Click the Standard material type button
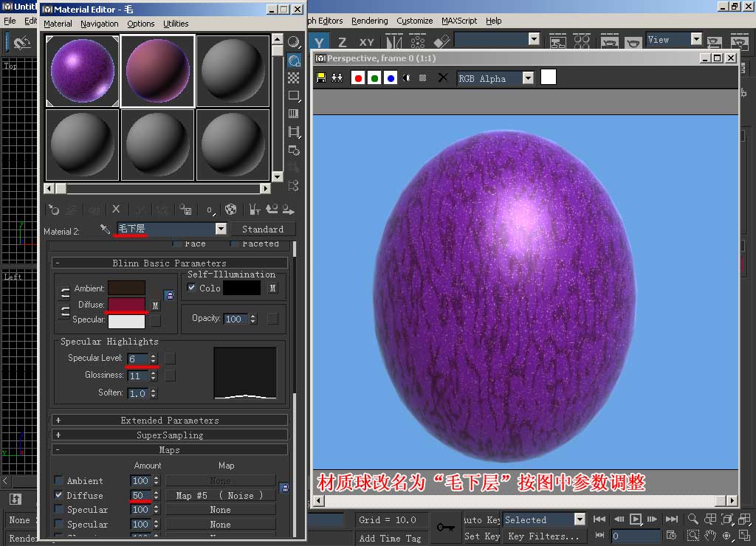This screenshot has width=756, height=546. pyautogui.click(x=263, y=229)
